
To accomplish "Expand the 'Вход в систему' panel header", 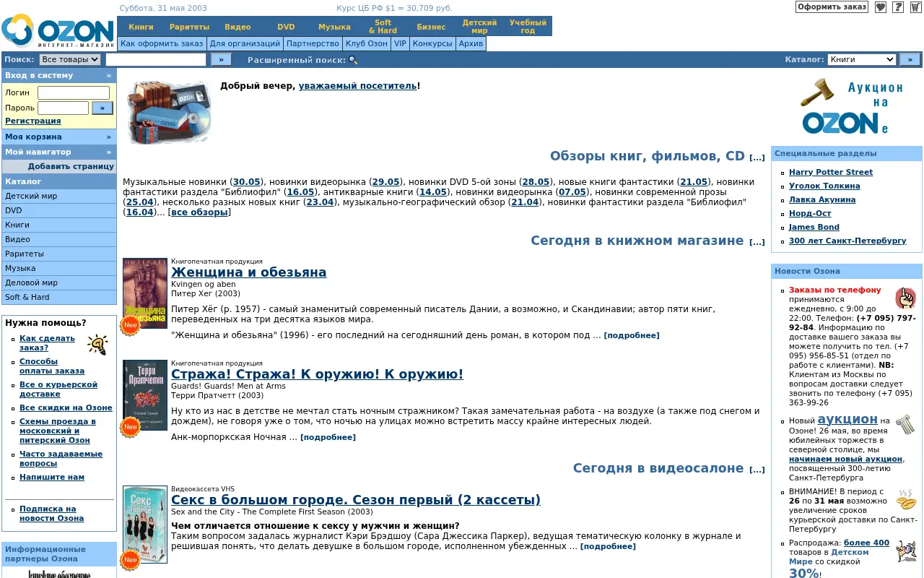I will point(58,75).
